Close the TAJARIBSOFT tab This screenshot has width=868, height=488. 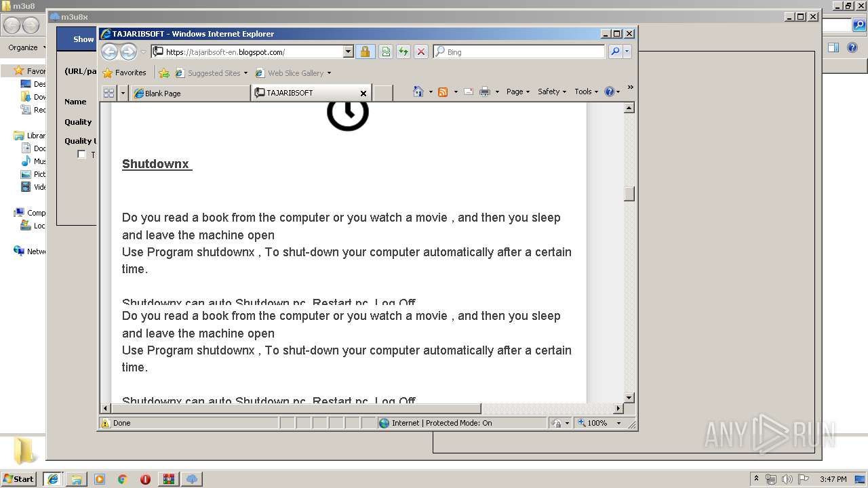(363, 94)
